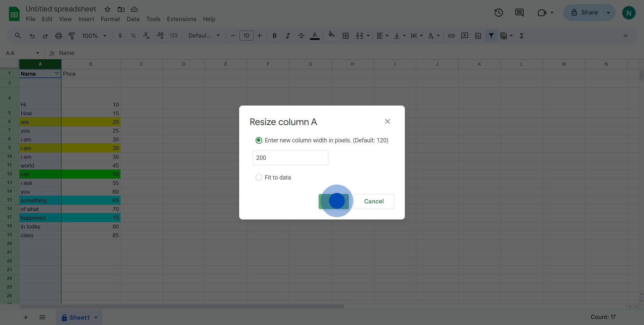This screenshot has height=325, width=644.
Task: Open the Sheet1 tab menu arrow
Action: tap(96, 317)
